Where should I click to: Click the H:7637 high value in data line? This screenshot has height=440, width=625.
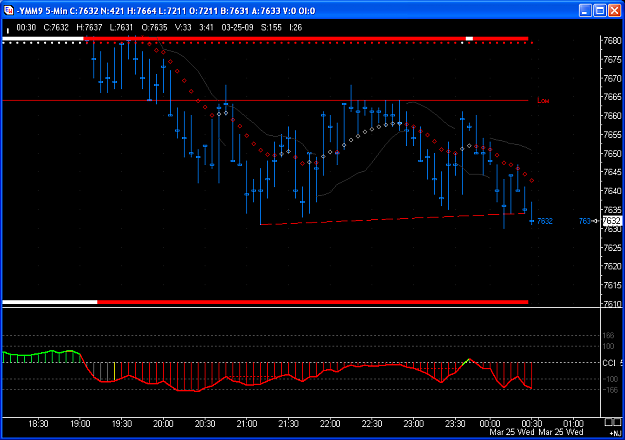[89, 28]
